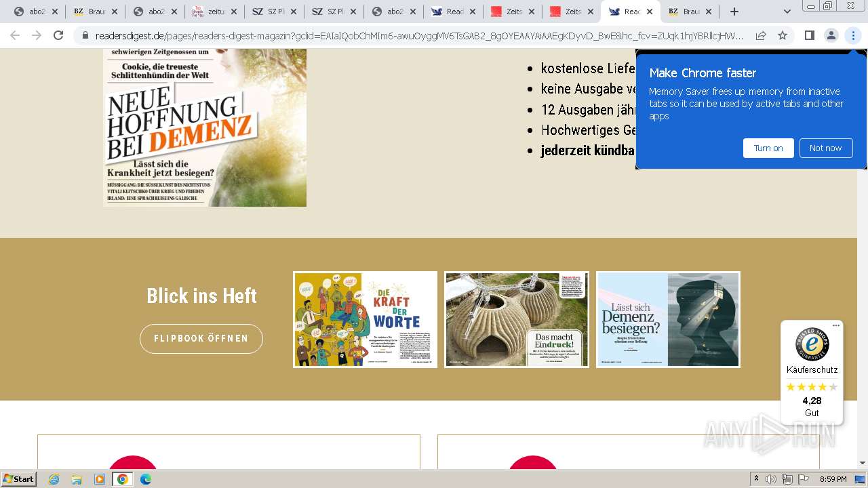This screenshot has width=868, height=488.
Task: Turn on Memory Saver
Action: [768, 148]
